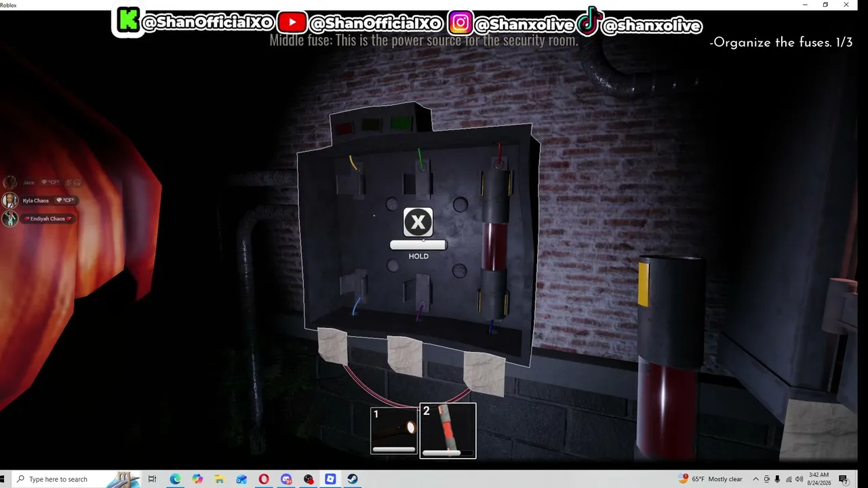Open Steam from the taskbar
Screen dimensions: 868x488
click(353, 479)
